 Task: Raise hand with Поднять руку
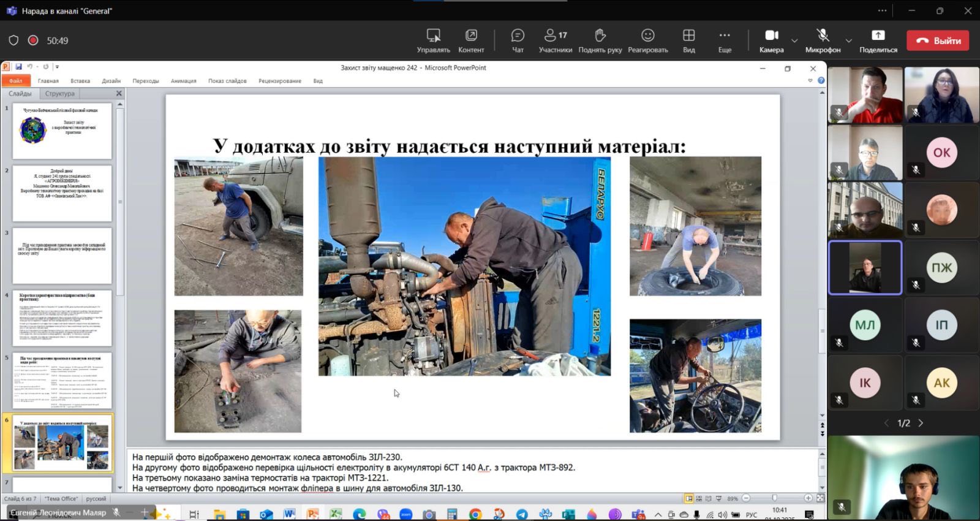(x=600, y=40)
